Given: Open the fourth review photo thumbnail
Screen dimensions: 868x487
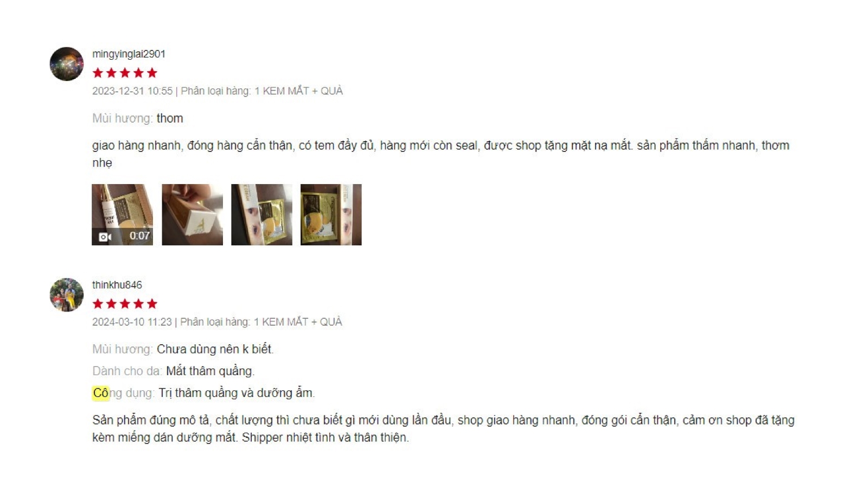Looking at the screenshot, I should click(331, 214).
